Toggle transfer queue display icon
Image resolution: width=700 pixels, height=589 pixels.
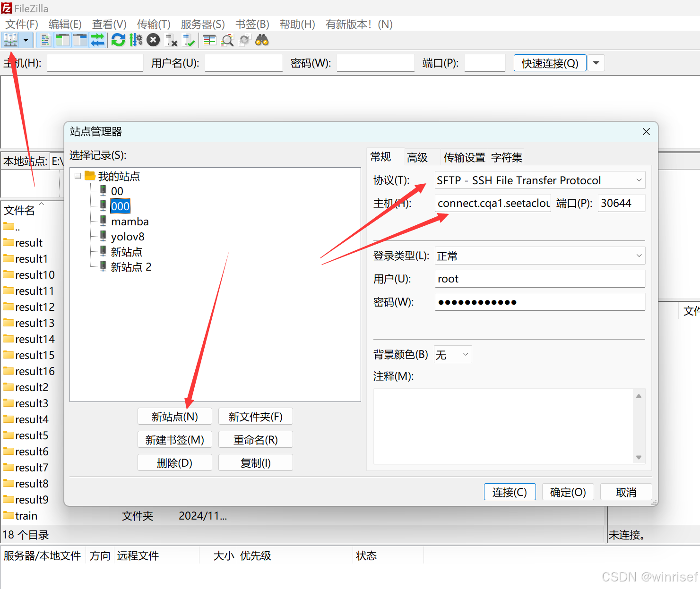(x=97, y=40)
